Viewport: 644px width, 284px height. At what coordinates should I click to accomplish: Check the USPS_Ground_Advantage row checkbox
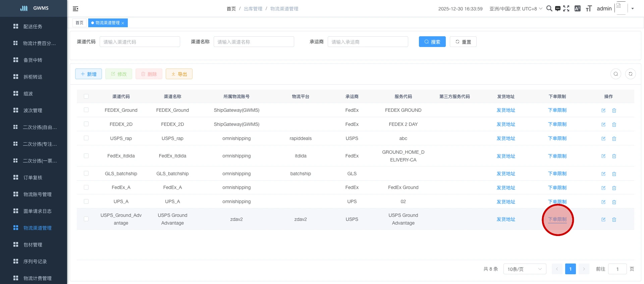(86, 219)
